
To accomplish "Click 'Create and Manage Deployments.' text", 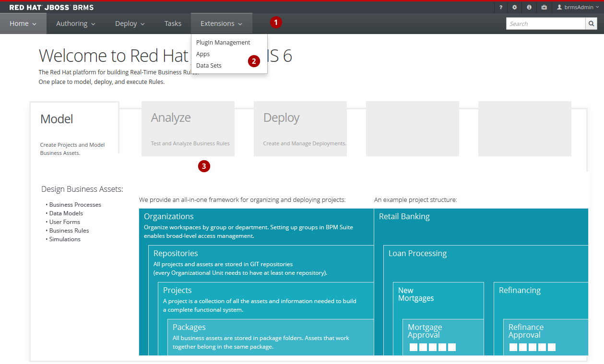I will tap(305, 143).
